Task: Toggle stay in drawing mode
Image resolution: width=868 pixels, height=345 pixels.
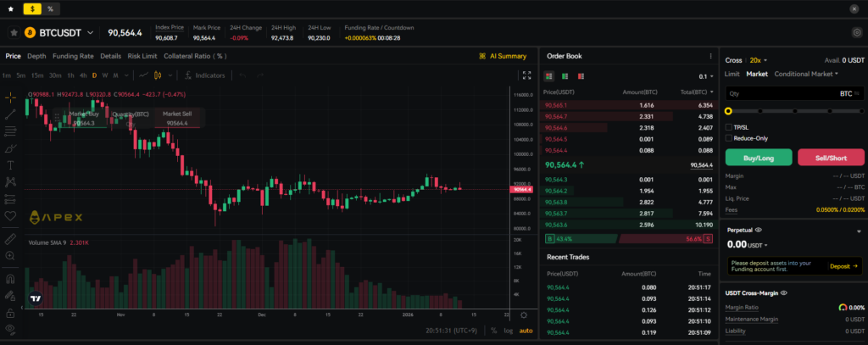Action: 10,296
